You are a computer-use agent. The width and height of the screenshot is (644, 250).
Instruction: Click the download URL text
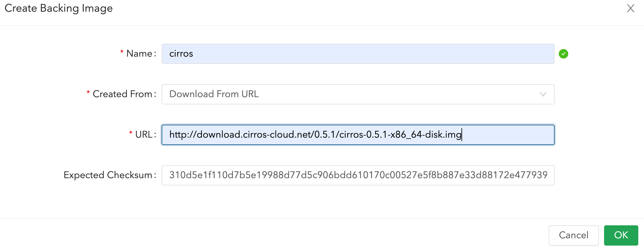click(x=315, y=135)
